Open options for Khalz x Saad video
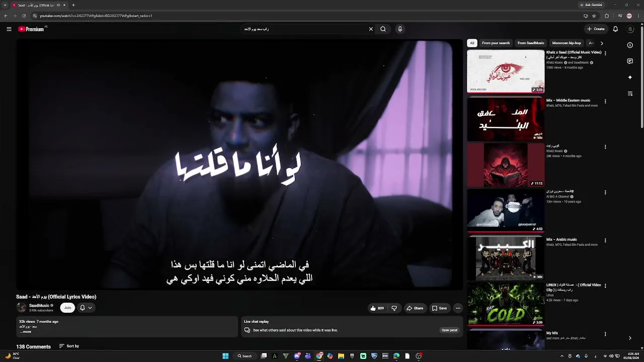Screen dimensions: 644x362 click(605, 53)
